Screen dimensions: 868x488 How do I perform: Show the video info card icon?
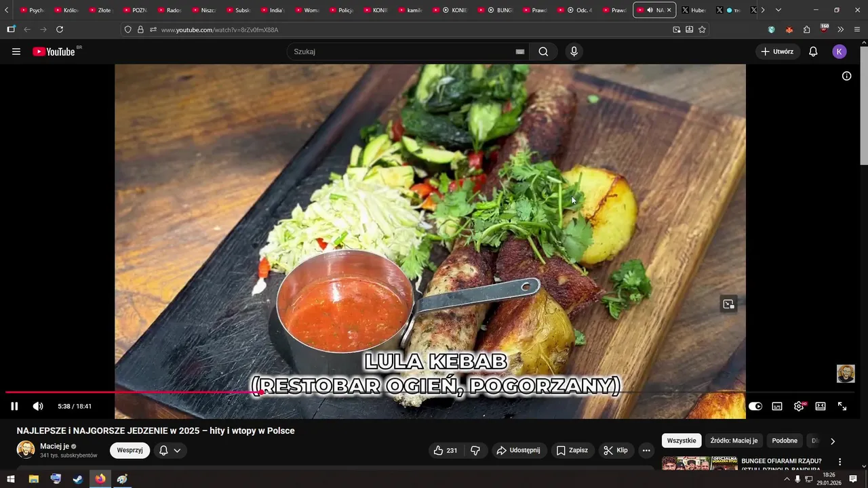pyautogui.click(x=846, y=76)
